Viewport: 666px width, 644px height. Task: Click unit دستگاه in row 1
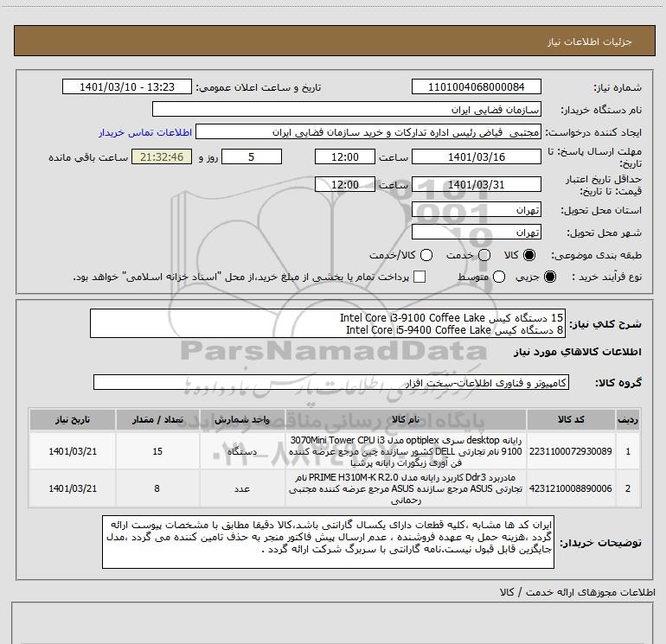click(x=242, y=451)
